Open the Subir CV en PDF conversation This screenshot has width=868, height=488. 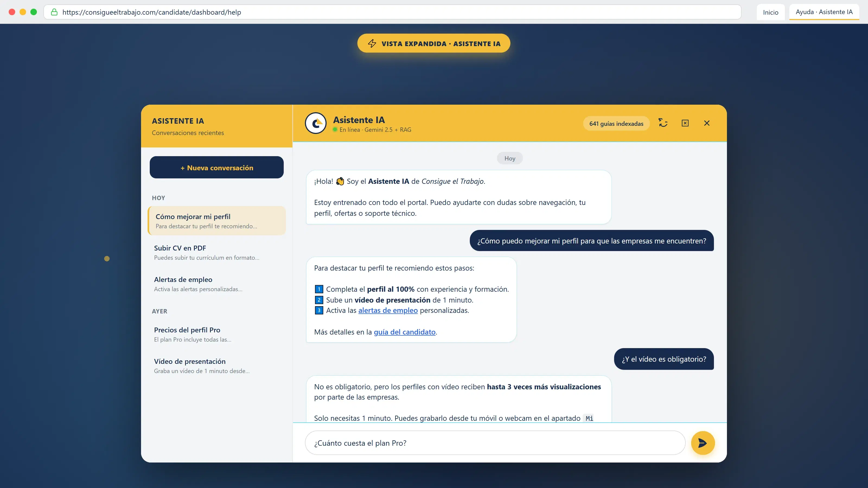coord(217,252)
